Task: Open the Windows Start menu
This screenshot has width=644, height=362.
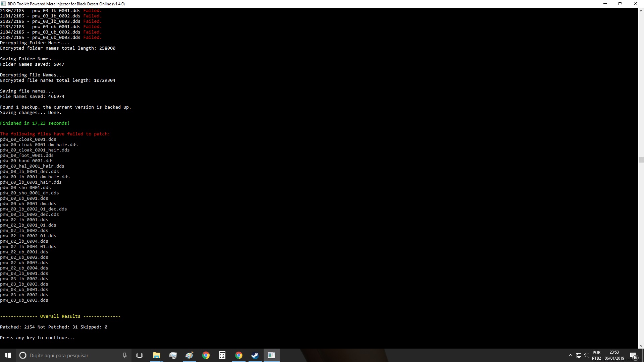Action: pyautogui.click(x=8, y=355)
